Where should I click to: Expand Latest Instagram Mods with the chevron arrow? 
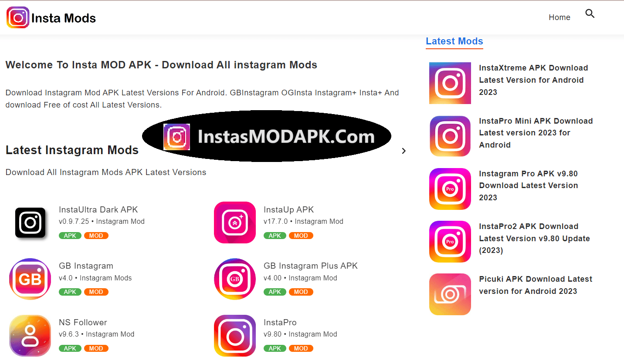point(404,151)
